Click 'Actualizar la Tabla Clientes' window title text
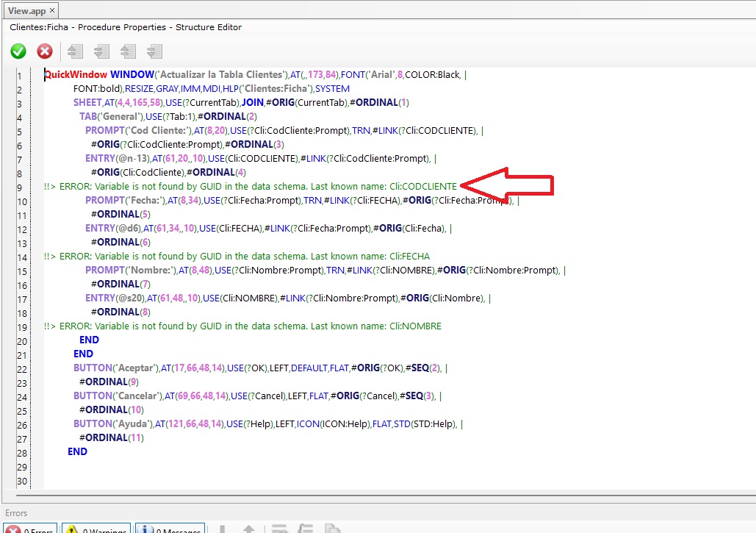 (x=221, y=75)
